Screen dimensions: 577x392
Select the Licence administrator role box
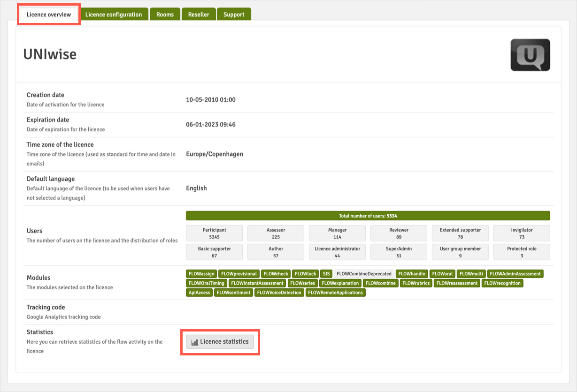[x=337, y=252]
